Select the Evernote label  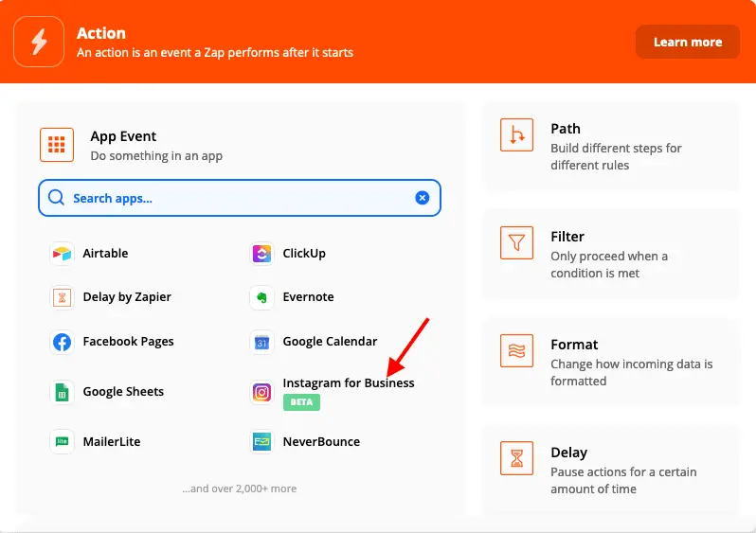click(x=308, y=297)
